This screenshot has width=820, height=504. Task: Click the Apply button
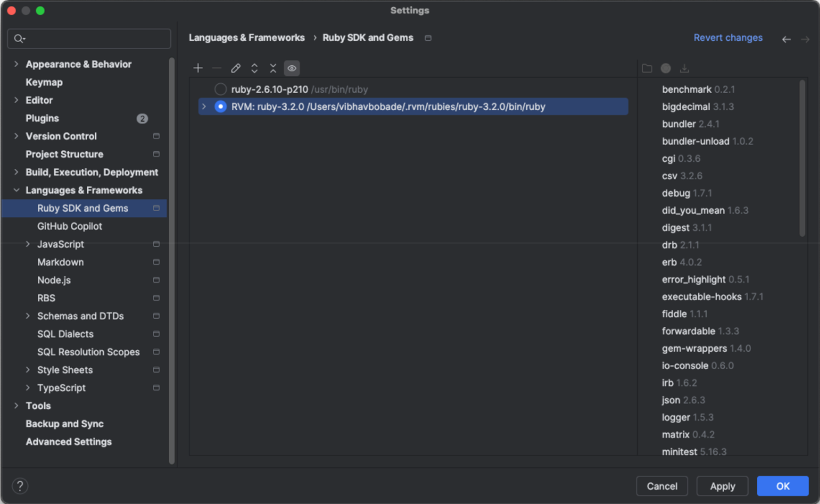pyautogui.click(x=722, y=486)
